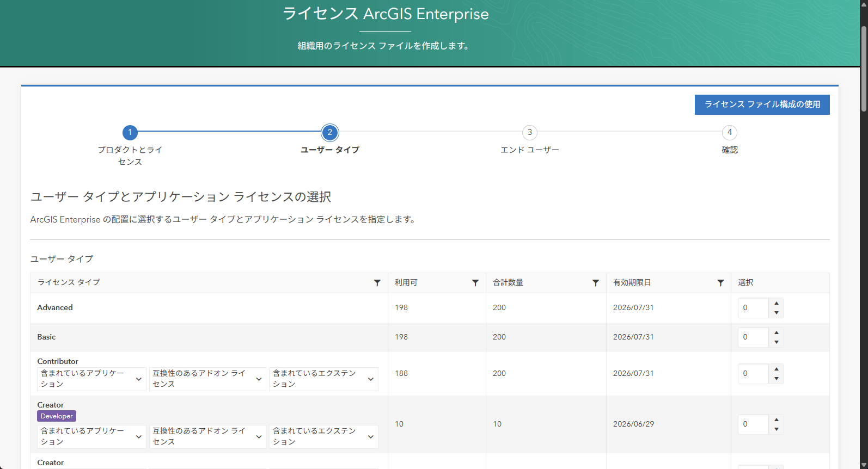Click the Advanced quantity input field

coord(754,308)
